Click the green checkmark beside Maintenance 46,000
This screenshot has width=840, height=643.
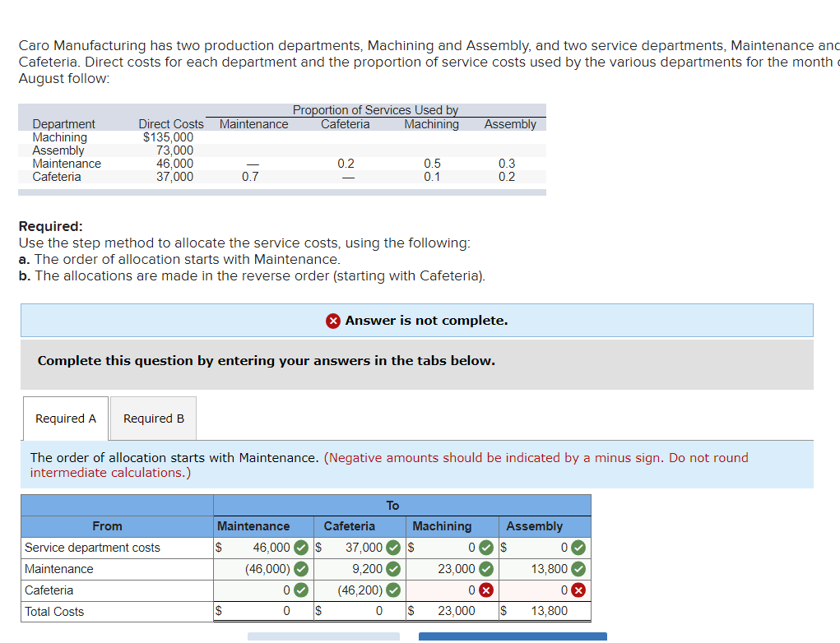click(301, 548)
